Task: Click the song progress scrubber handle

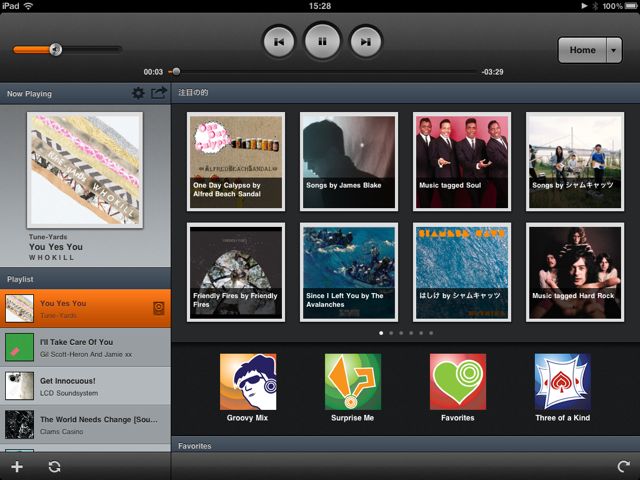Action: (x=176, y=72)
